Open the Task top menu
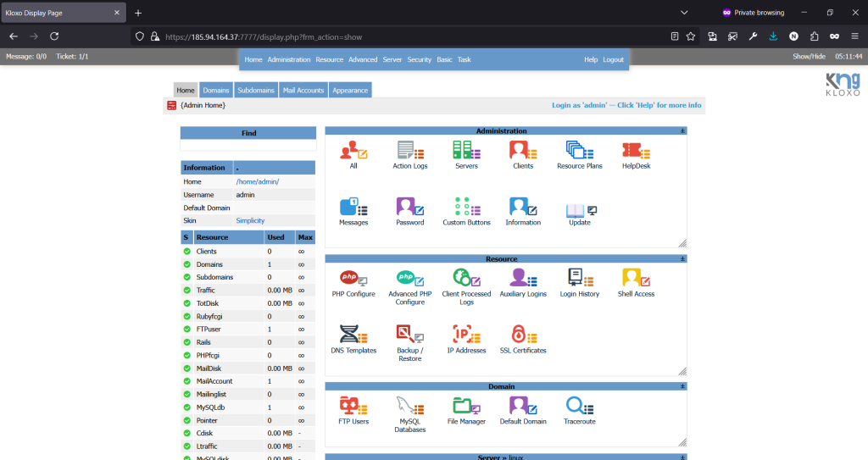The image size is (868, 460). pos(464,59)
